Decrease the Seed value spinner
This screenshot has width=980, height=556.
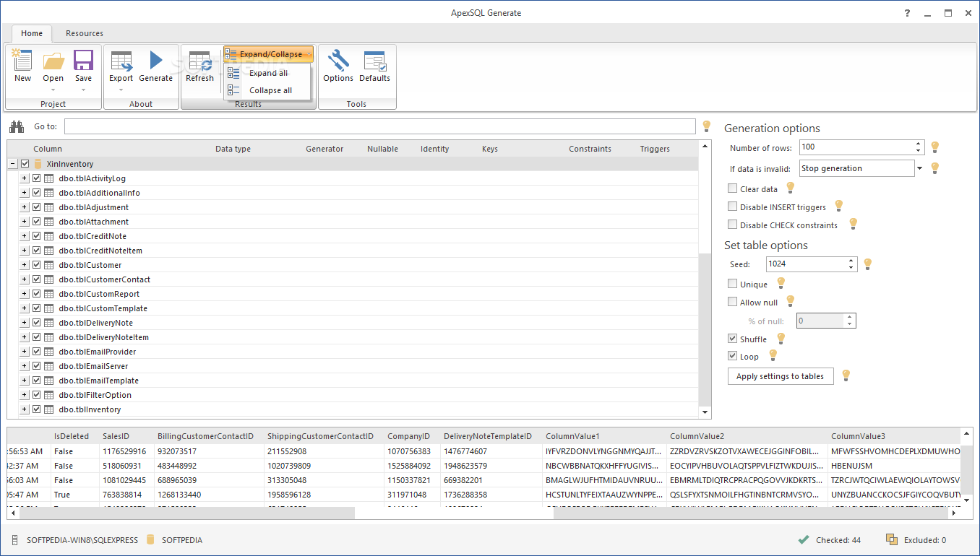coord(851,268)
